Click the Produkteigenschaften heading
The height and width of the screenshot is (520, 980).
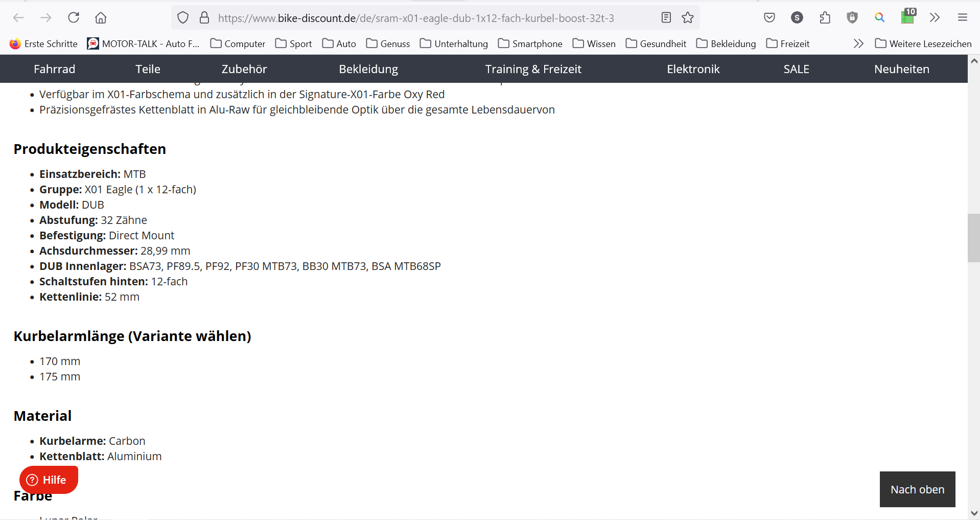tap(90, 149)
